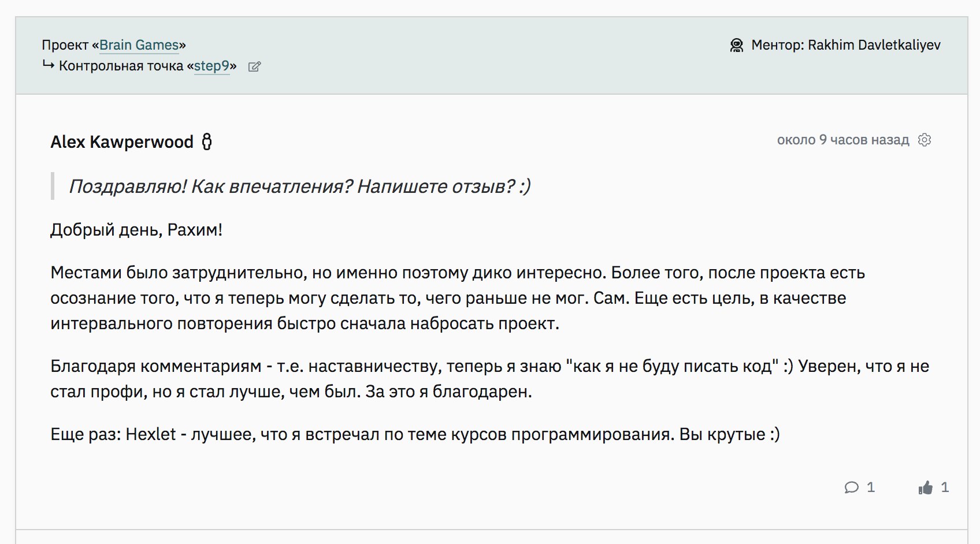This screenshot has height=544, width=980.
Task: Click the reply count next to comment bubble
Action: click(871, 487)
